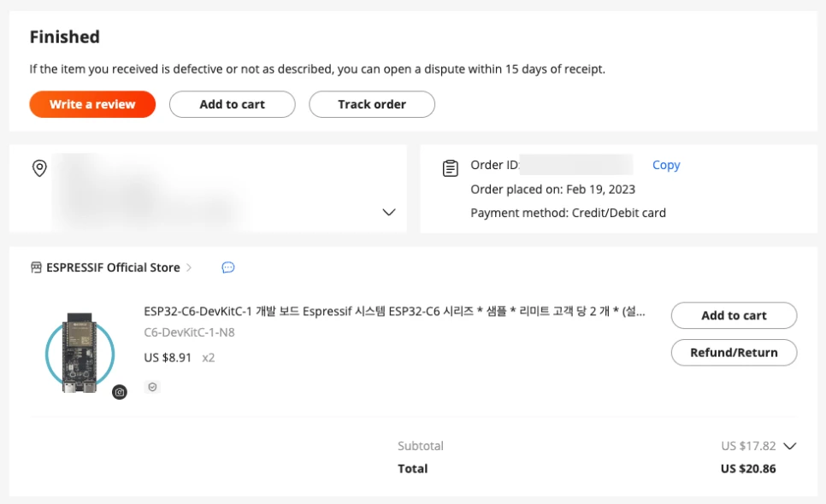Click Add to cart next to the product
Screen dimensions: 826x504
[x=733, y=315]
